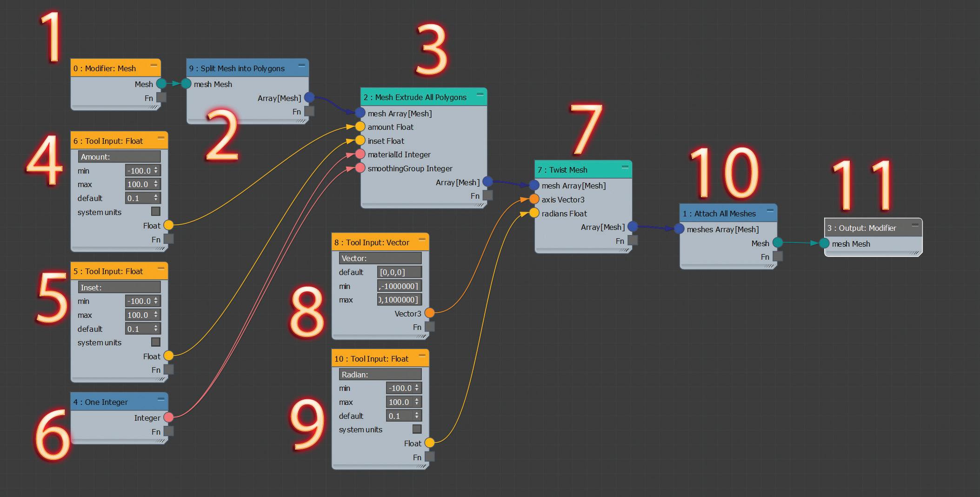980x497 pixels.
Task: Click the mesh Mesh input port on Split Mesh node
Action: point(186,84)
